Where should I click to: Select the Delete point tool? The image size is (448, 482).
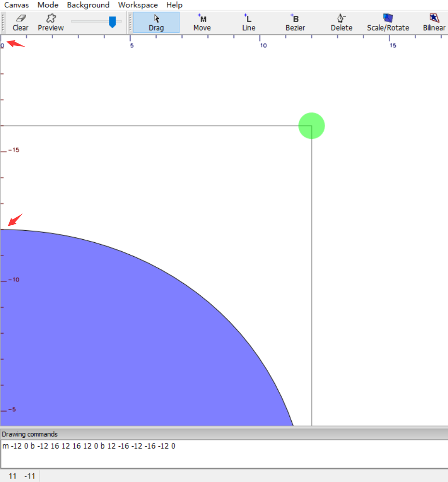pos(341,23)
